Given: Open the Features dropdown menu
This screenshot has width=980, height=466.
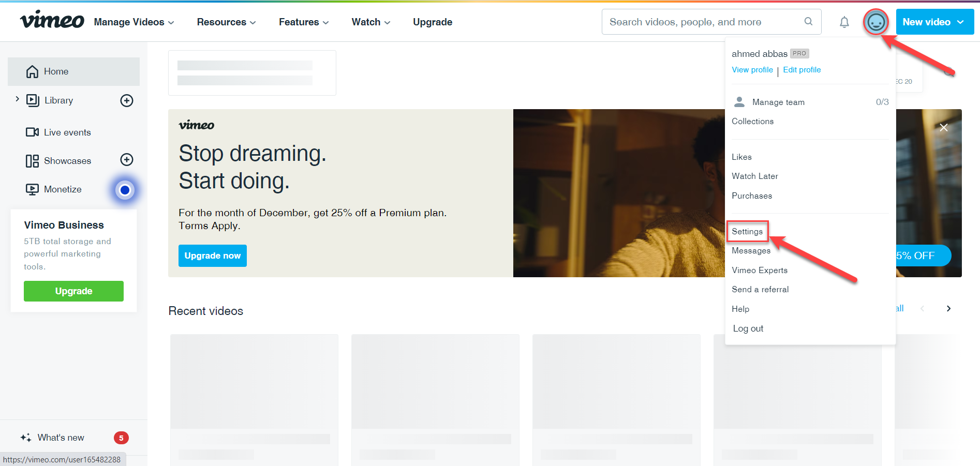Looking at the screenshot, I should [x=304, y=22].
